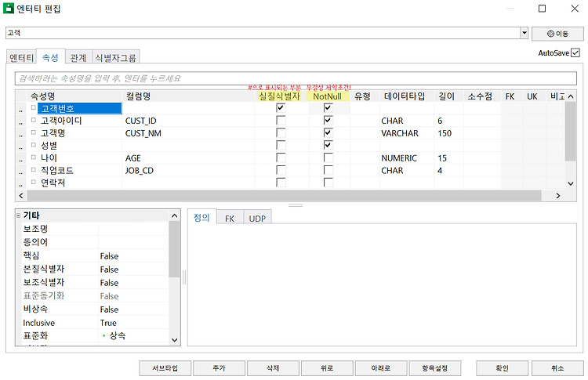The image size is (588, 380).
Task: Open the UDP tab
Action: (x=257, y=219)
